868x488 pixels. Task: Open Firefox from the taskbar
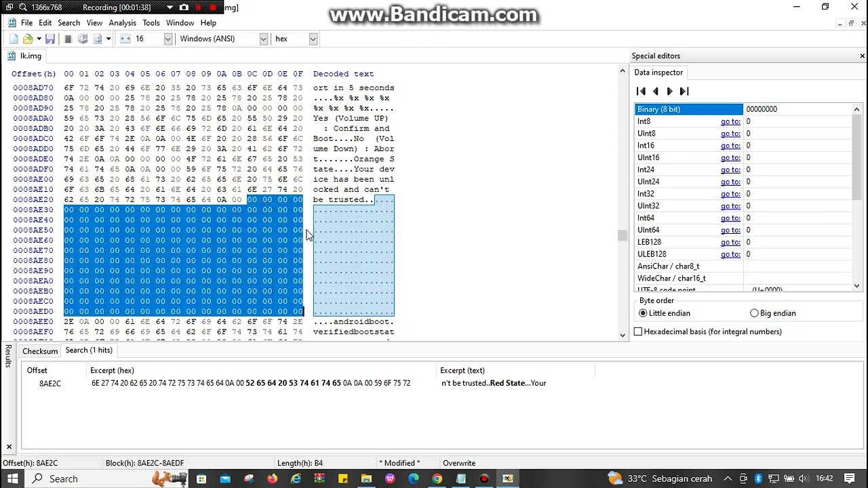coord(273,479)
